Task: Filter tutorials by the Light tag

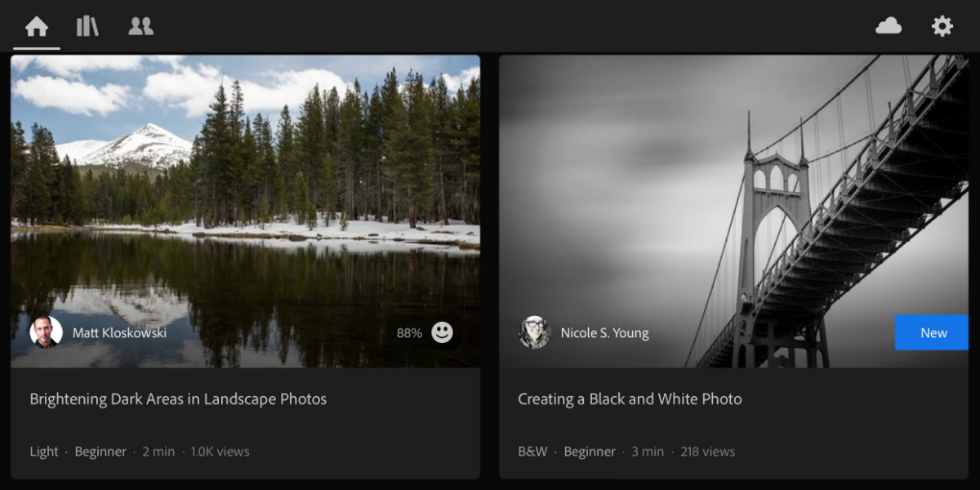Action: 44,451
